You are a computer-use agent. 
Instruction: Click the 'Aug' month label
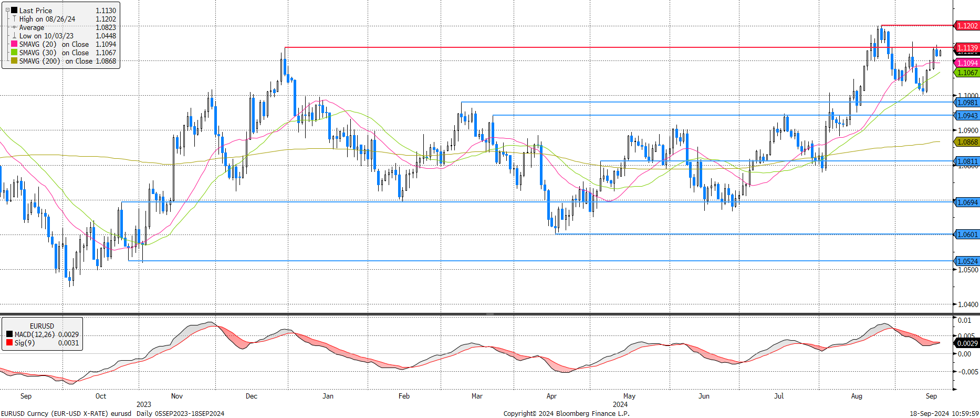[857, 396]
